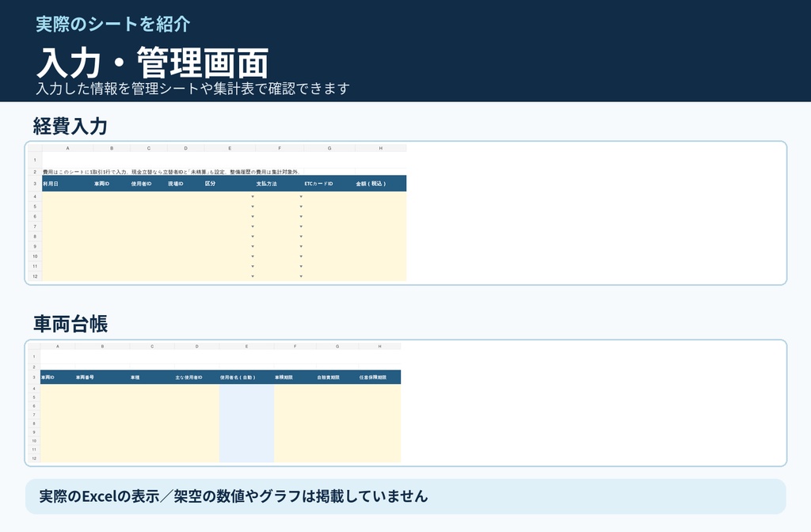
Task: Open the 区分 dropdown in row 8 of 経費入力
Action: tap(253, 237)
